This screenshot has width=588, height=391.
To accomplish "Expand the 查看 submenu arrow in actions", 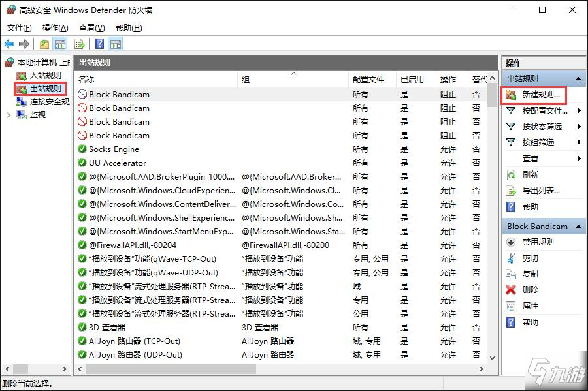I will 579,159.
